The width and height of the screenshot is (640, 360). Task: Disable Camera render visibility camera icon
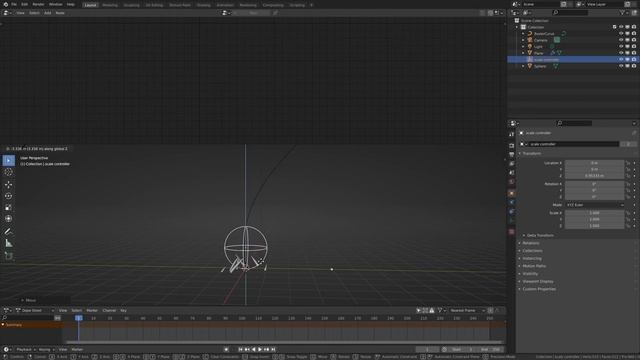(634, 40)
